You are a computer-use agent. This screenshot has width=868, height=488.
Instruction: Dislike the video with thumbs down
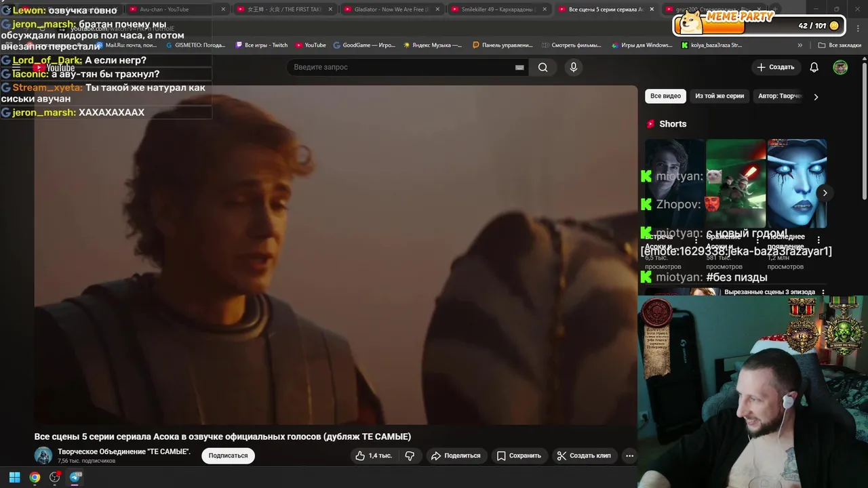[x=410, y=455]
